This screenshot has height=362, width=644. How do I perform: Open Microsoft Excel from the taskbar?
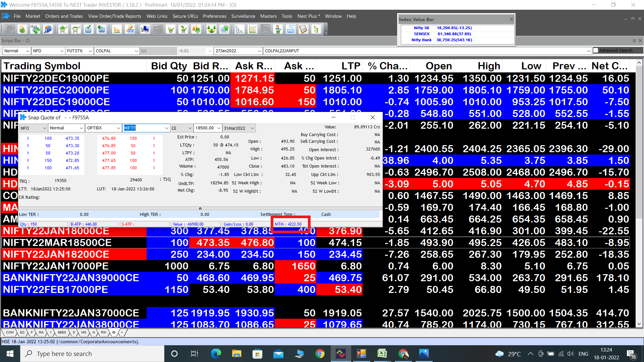click(382, 354)
